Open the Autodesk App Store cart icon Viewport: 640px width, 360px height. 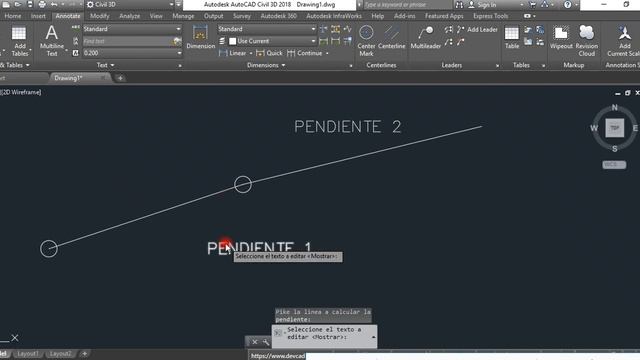tap(533, 4)
